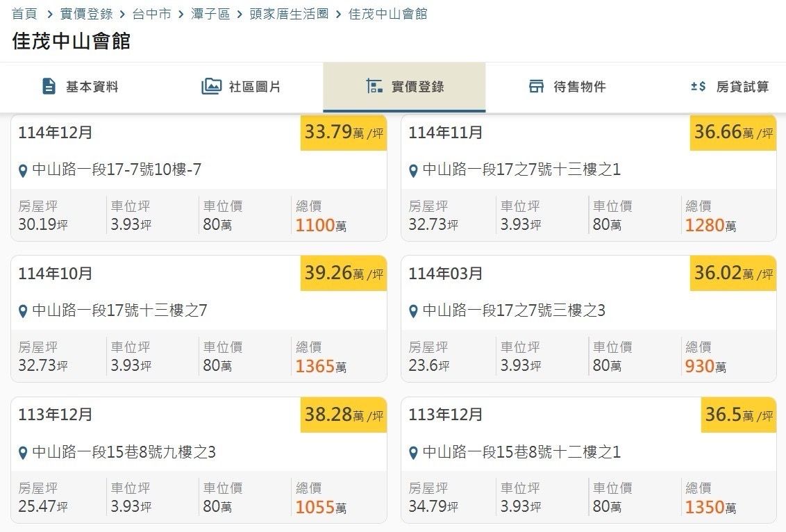Click the picture icon beside 社區圖片
Image resolution: width=786 pixels, height=532 pixels.
pos(211,87)
